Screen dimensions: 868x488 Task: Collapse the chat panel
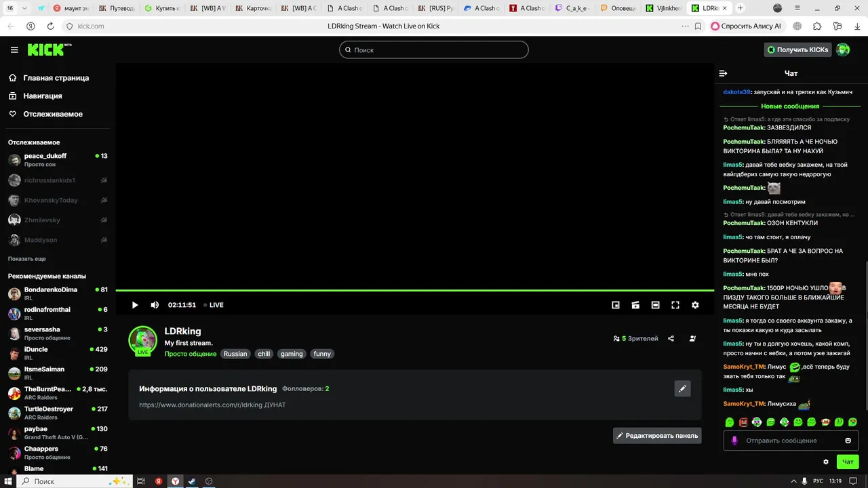(723, 73)
